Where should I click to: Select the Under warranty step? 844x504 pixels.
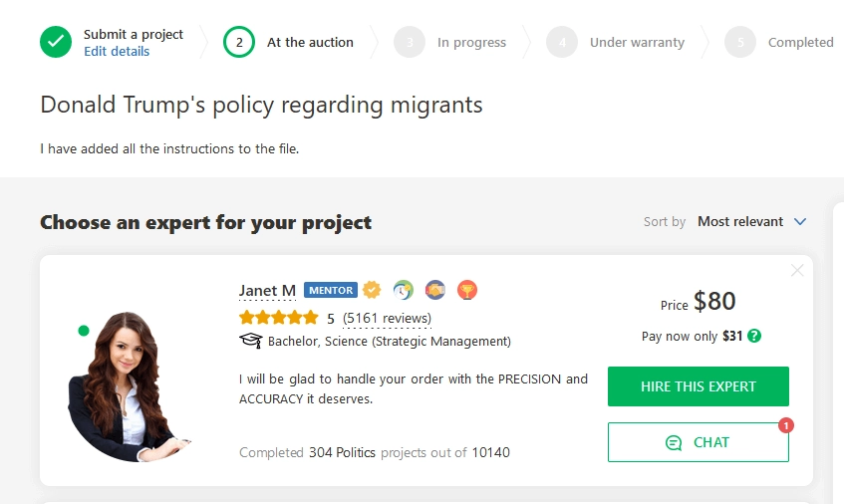point(615,42)
